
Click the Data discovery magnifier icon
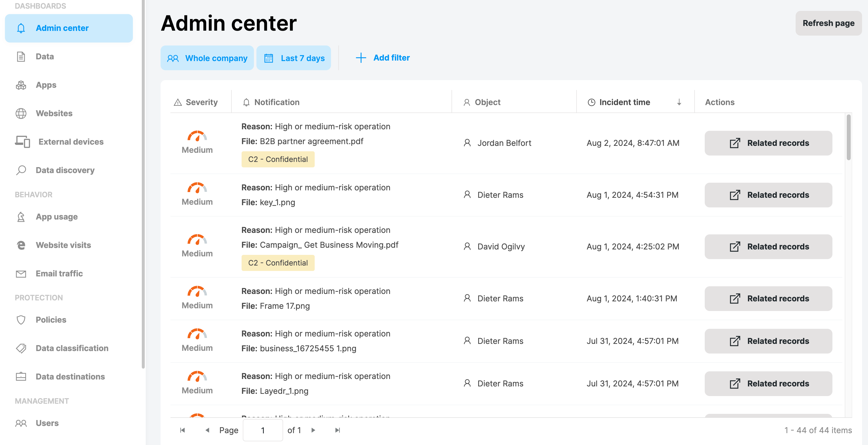(x=21, y=170)
